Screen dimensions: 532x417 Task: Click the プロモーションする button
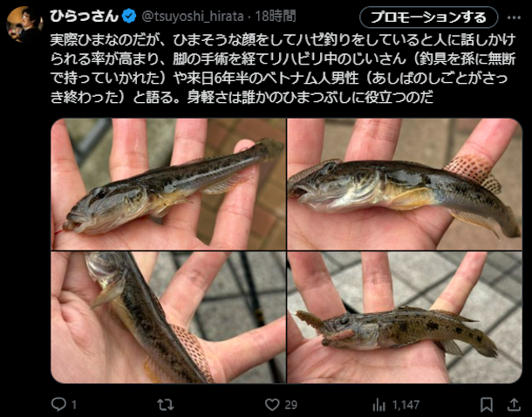click(429, 17)
